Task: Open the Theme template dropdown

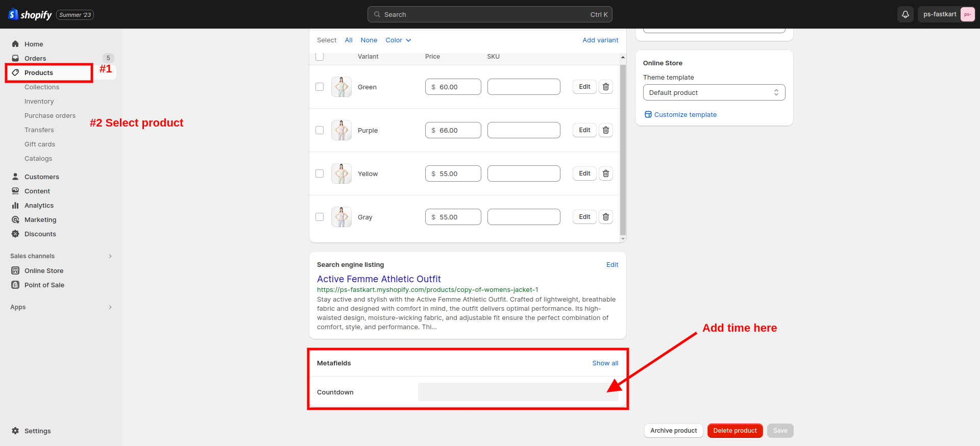Action: click(714, 92)
